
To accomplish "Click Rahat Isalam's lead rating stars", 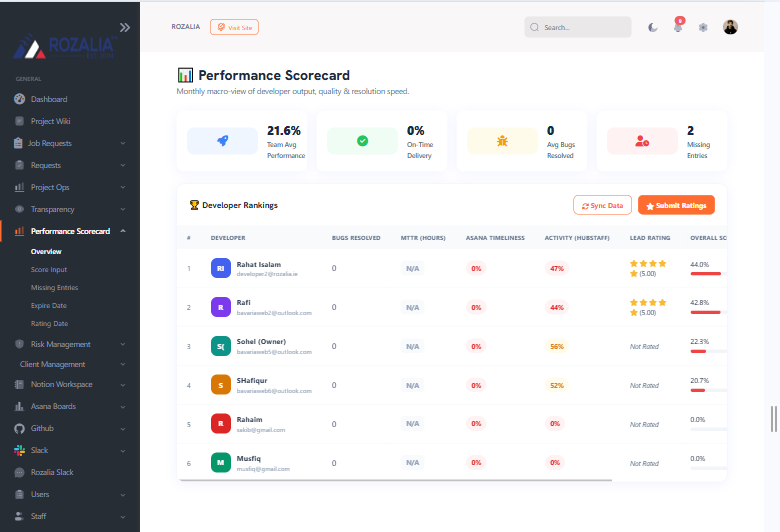I will click(x=648, y=268).
